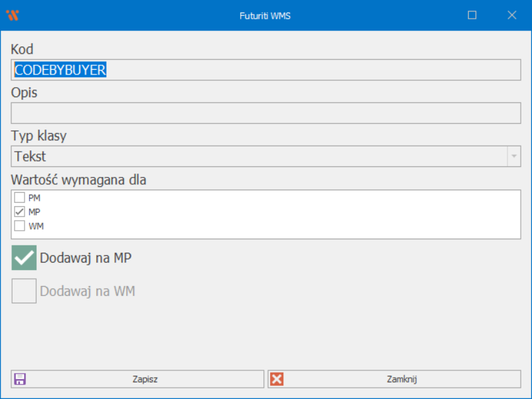Click the red X icon beside Zamknij
Viewport: 532px width, 399px height.
277,379
